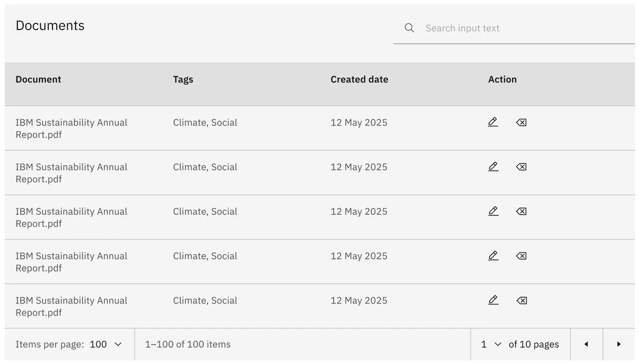The width and height of the screenshot is (639, 364).
Task: Select the fifth row document name
Action: point(71,307)
